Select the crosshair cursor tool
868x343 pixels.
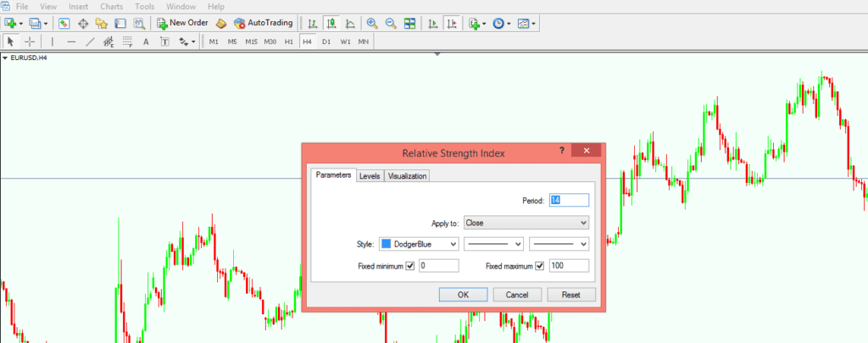pyautogui.click(x=31, y=41)
